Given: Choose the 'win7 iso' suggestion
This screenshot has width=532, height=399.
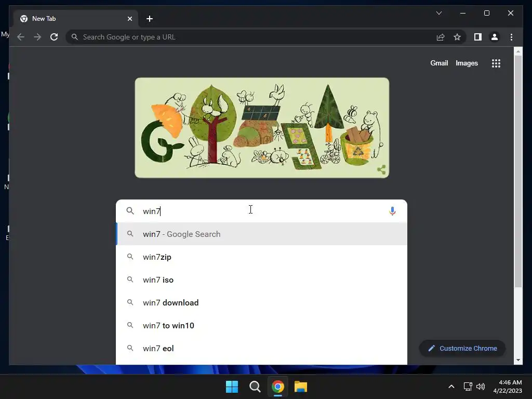Looking at the screenshot, I should pyautogui.click(x=262, y=280).
